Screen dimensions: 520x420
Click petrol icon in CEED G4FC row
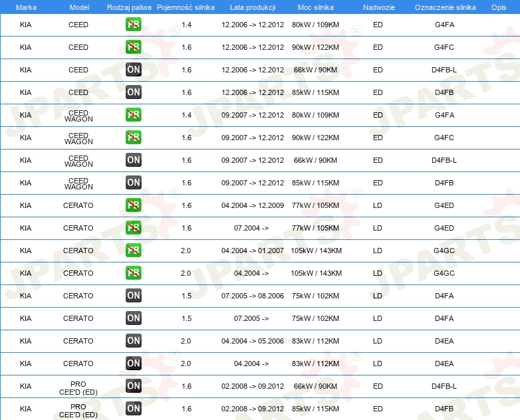133,47
